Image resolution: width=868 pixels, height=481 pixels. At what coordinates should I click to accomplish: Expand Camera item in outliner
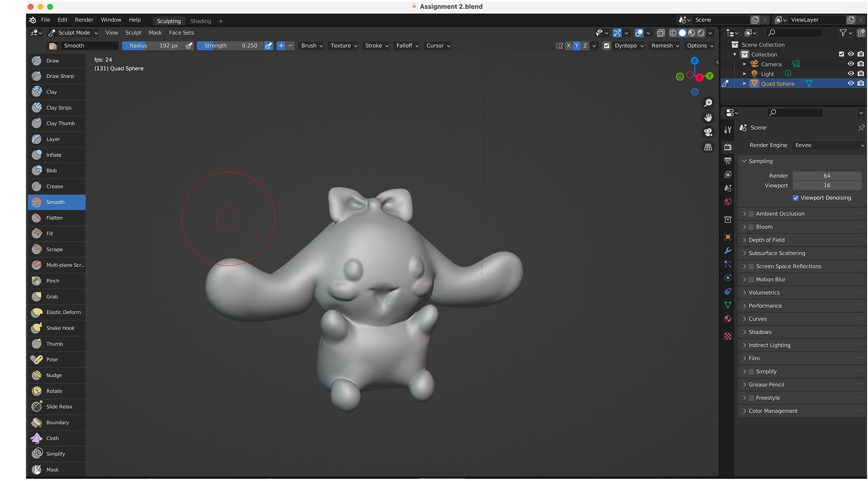744,64
